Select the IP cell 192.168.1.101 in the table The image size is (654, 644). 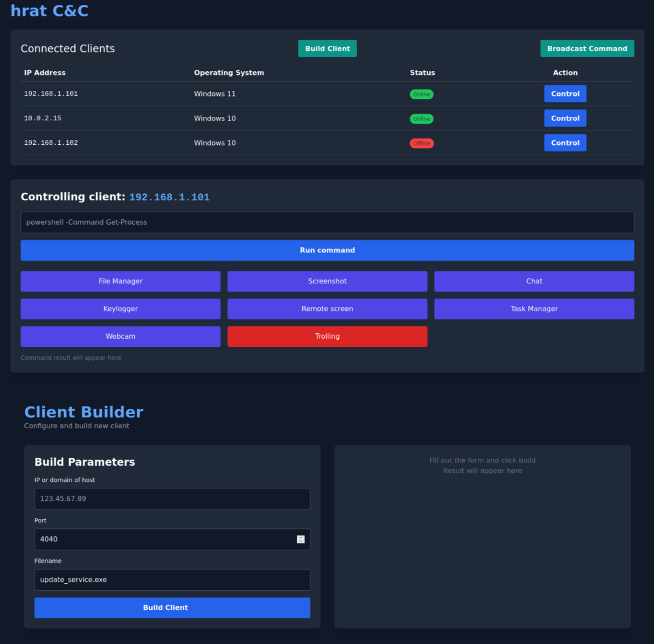click(51, 94)
